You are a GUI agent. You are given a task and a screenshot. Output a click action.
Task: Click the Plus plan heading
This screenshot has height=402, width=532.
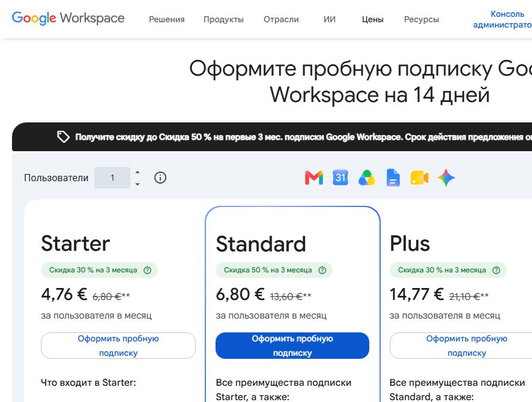410,244
